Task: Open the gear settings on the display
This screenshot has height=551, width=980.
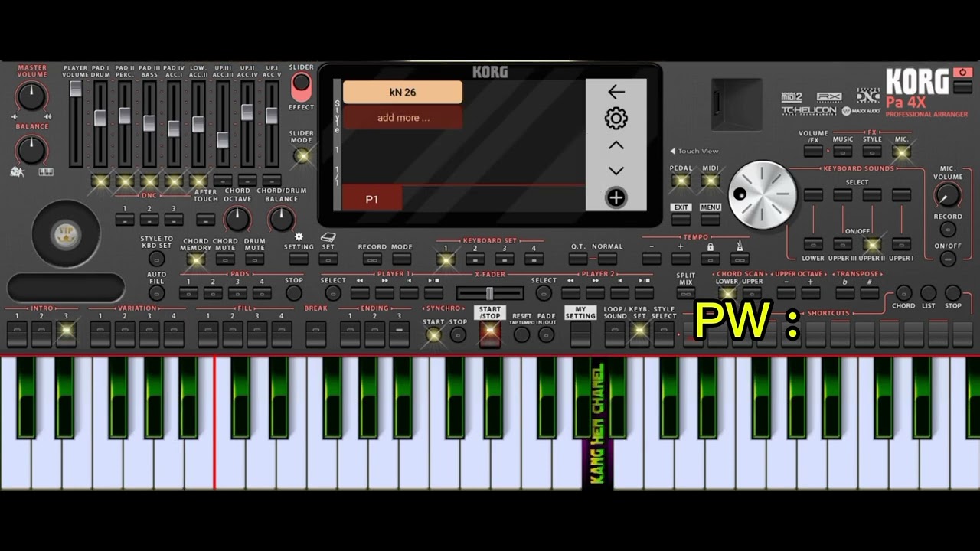Action: 616,119
